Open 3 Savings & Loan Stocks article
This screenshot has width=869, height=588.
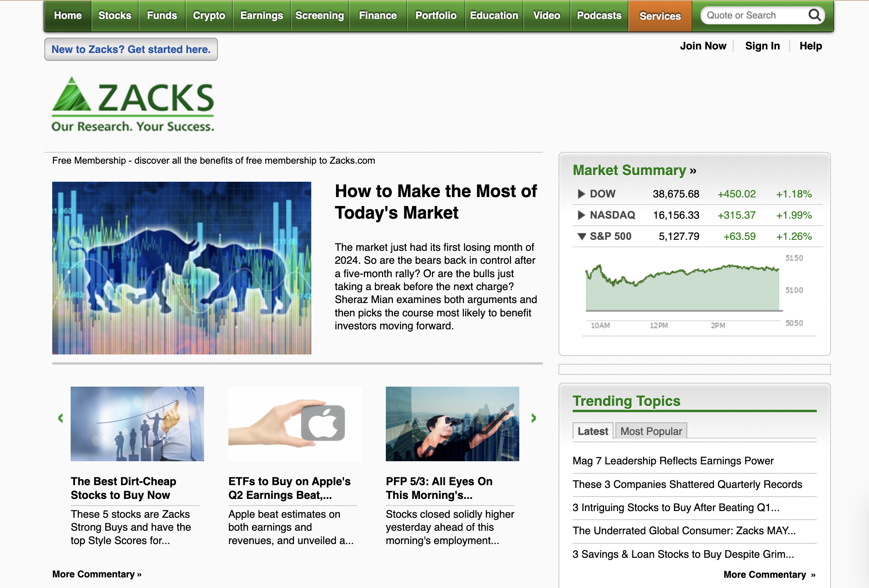point(683,554)
